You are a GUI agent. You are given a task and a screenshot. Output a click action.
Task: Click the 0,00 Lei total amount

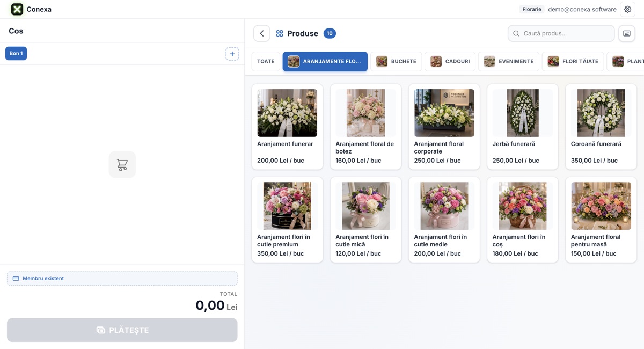tap(216, 306)
